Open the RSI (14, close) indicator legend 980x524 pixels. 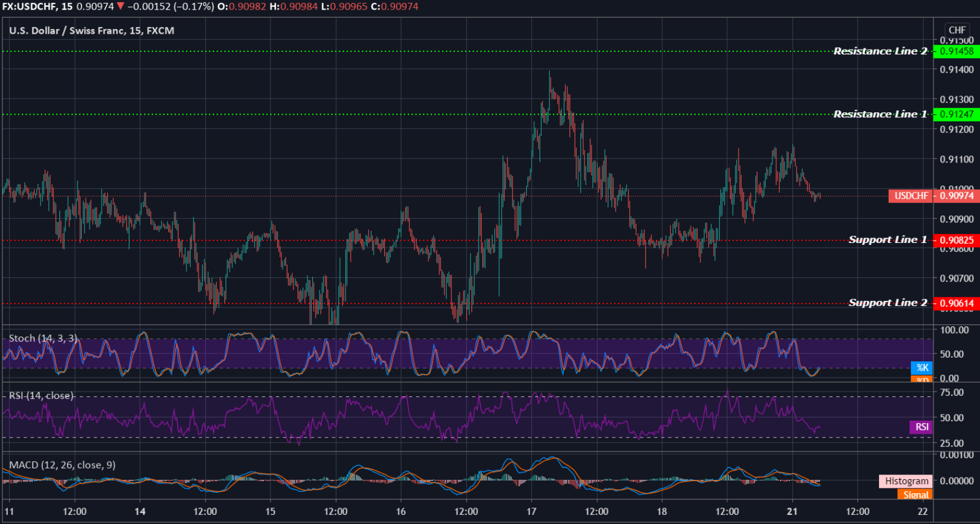tap(41, 396)
